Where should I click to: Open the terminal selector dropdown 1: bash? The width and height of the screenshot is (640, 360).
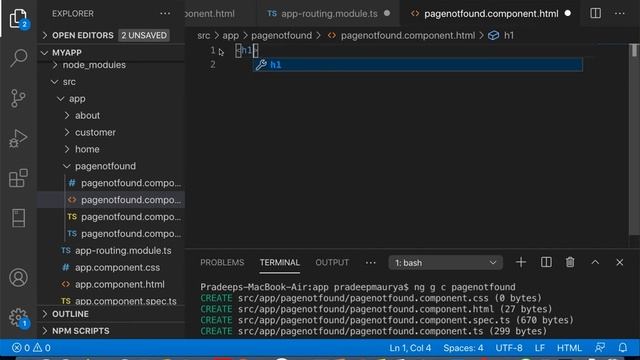point(445,263)
